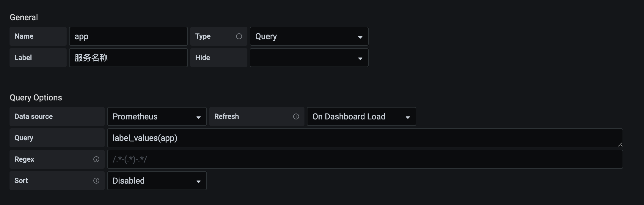Click the Name field containing app
Viewport: 644px width, 205px height.
pyautogui.click(x=128, y=36)
